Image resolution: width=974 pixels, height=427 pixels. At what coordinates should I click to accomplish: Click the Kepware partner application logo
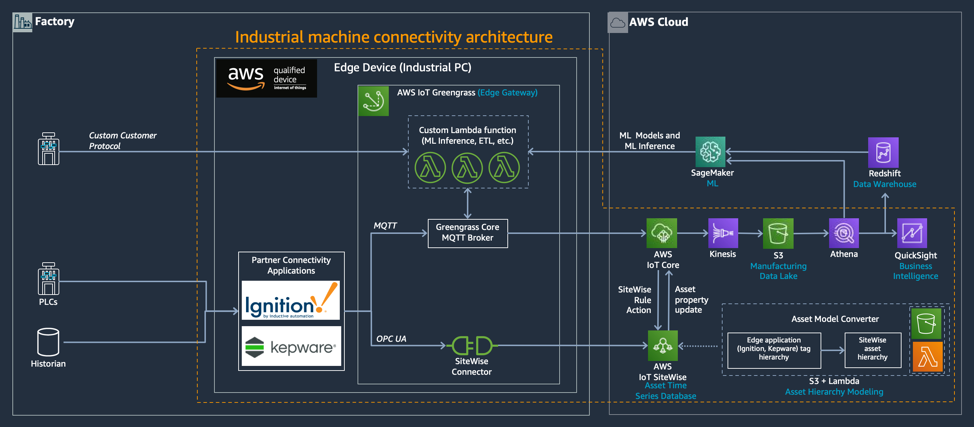pyautogui.click(x=291, y=346)
